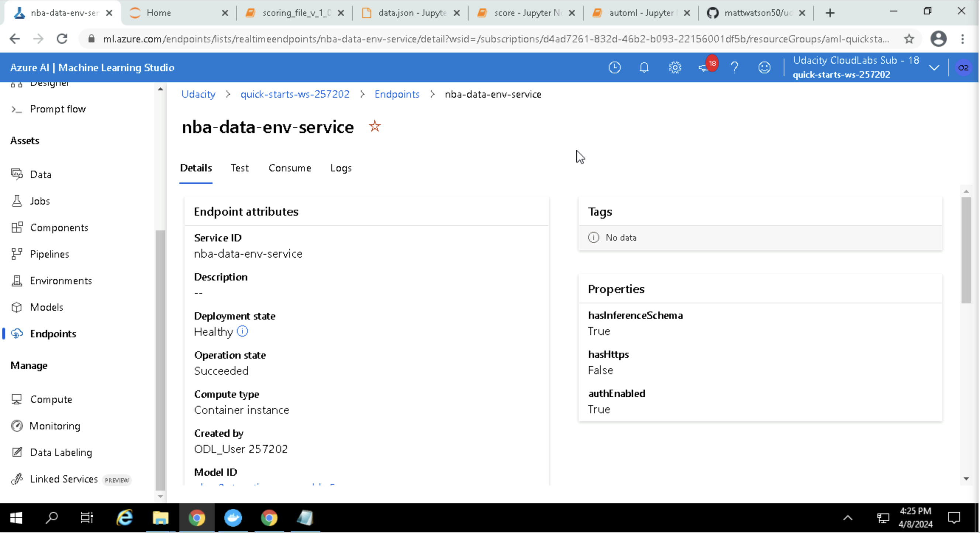
Task: Open the settings gear icon
Action: coord(674,68)
